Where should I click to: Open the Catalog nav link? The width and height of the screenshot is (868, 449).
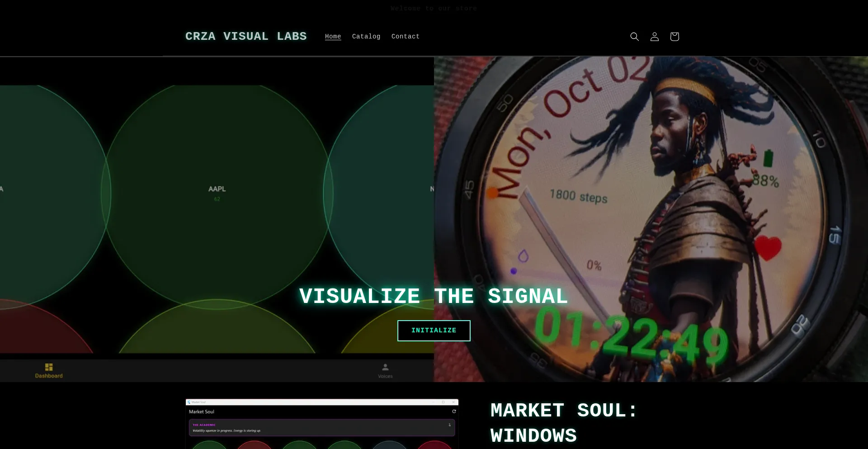tap(366, 37)
